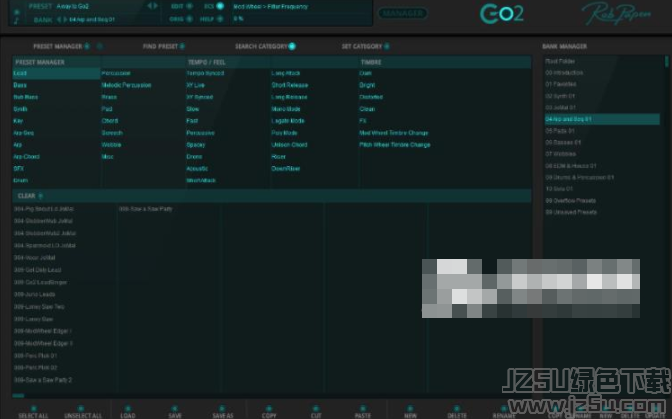Select Pitch Wheel Timbre Change category
Screen dimensions: 672x419
click(x=395, y=145)
